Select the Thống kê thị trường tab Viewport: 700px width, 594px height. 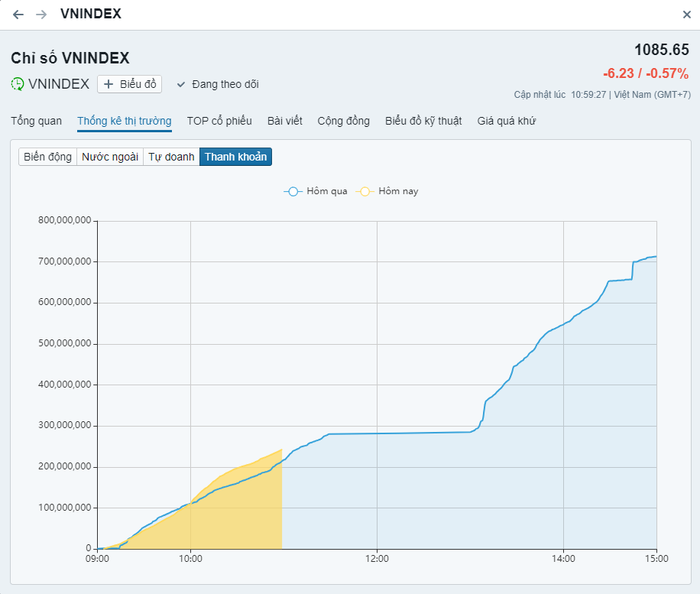124,121
